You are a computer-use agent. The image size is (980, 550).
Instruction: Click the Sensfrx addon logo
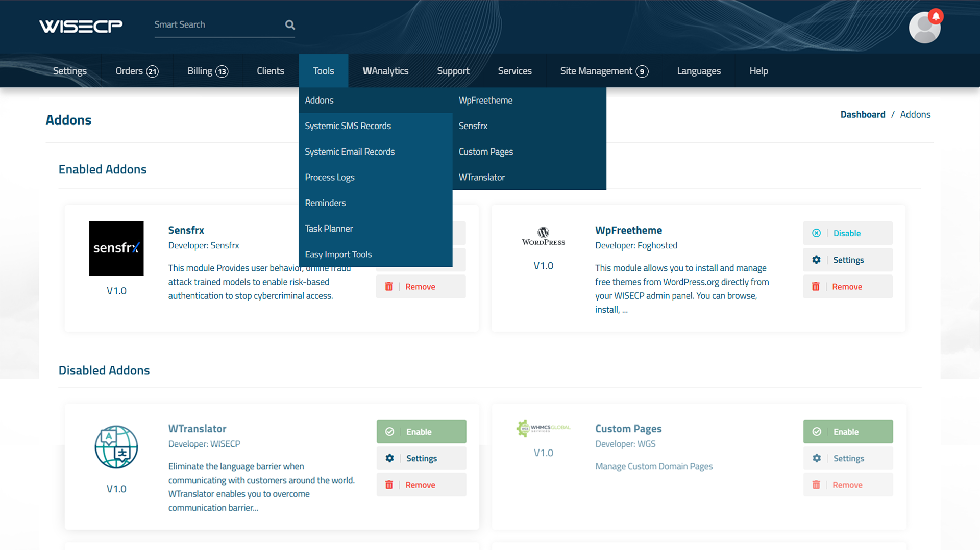click(116, 248)
